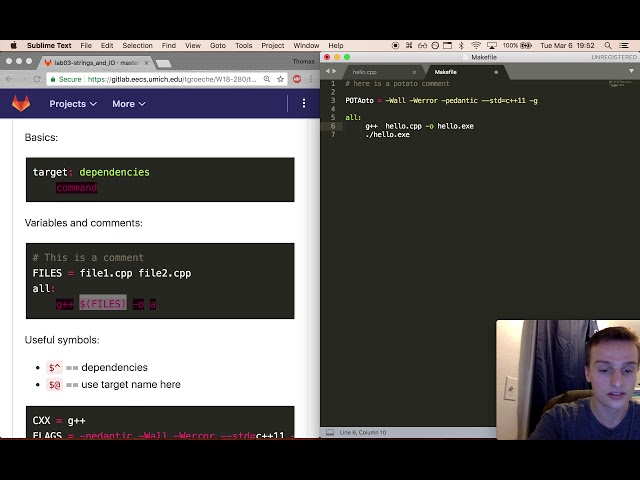640x480 pixels.
Task: Click the Useful symbols heading
Action: click(62, 340)
